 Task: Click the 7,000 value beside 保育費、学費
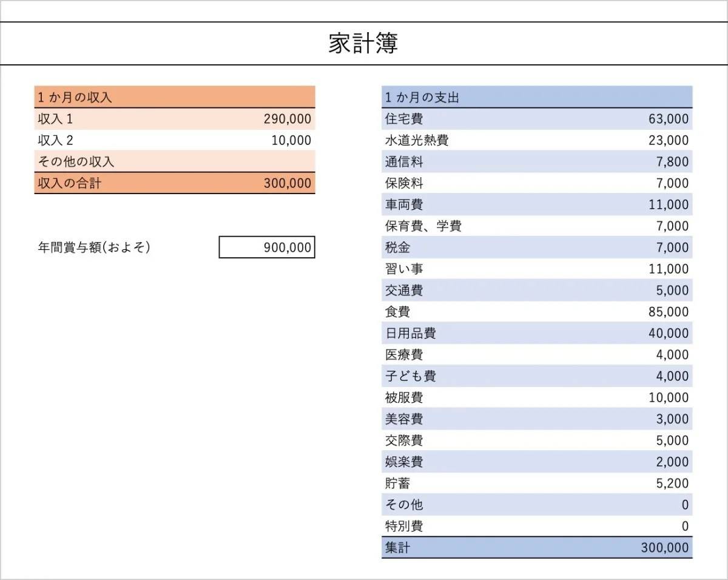coord(672,226)
